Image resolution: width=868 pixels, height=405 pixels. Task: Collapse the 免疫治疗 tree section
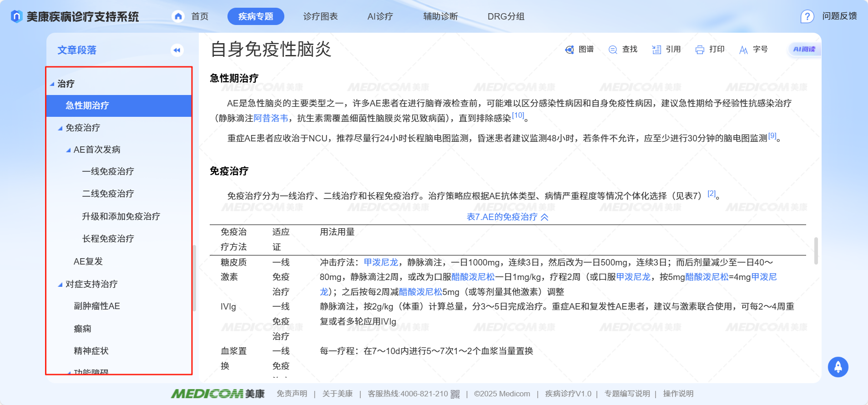click(x=60, y=128)
